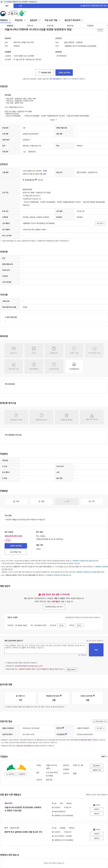Image resolution: width=108 pixels, height=868 pixels.
Task: Select the 개인 tab at the top
Action: tap(7, 6)
